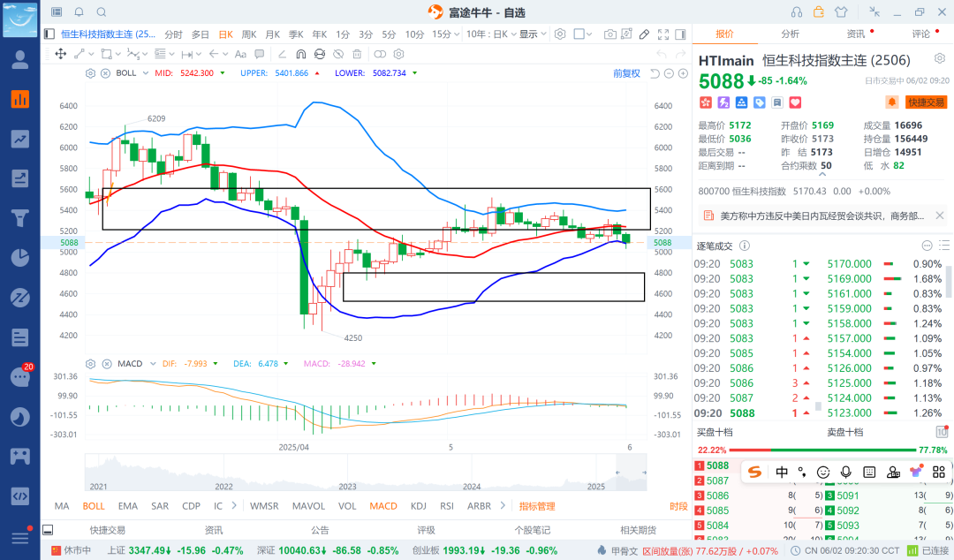
Task: Toggle the KDJ indicator
Action: 419,506
